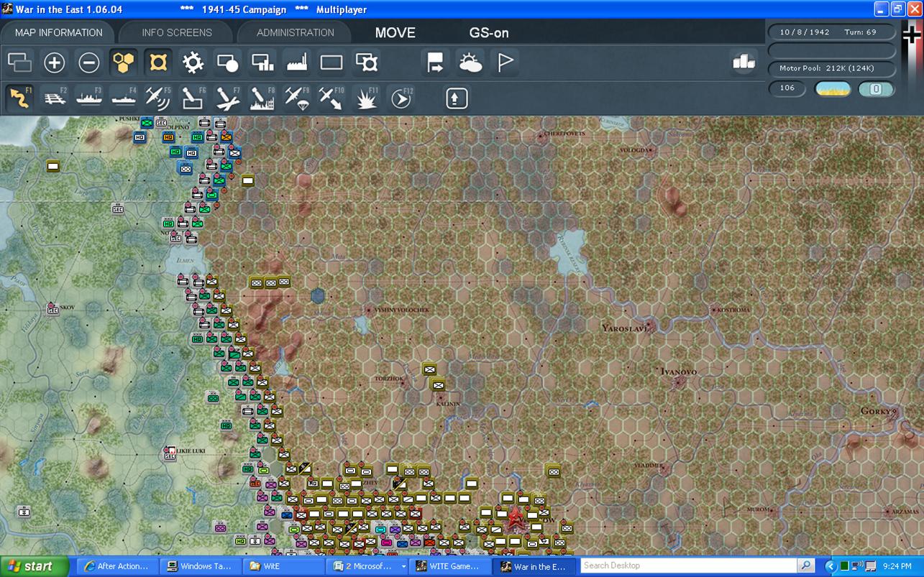This screenshot has width=924, height=577.
Task: Click the rectangle with bars icon
Action: (x=262, y=63)
